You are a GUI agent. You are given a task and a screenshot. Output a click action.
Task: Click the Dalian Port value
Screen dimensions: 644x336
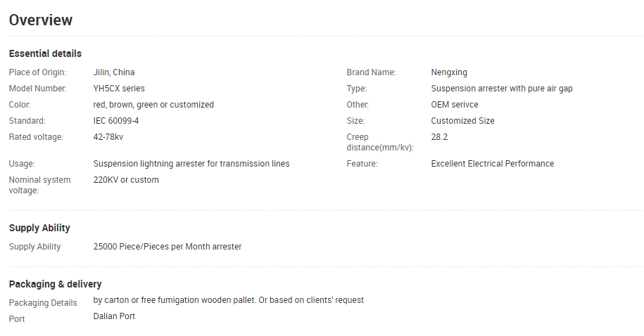(114, 316)
